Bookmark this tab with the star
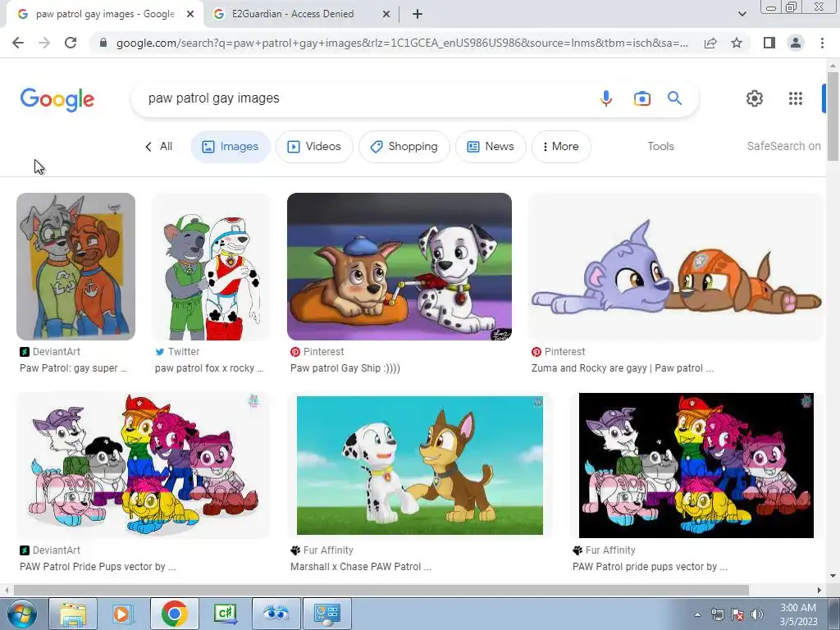 [737, 43]
